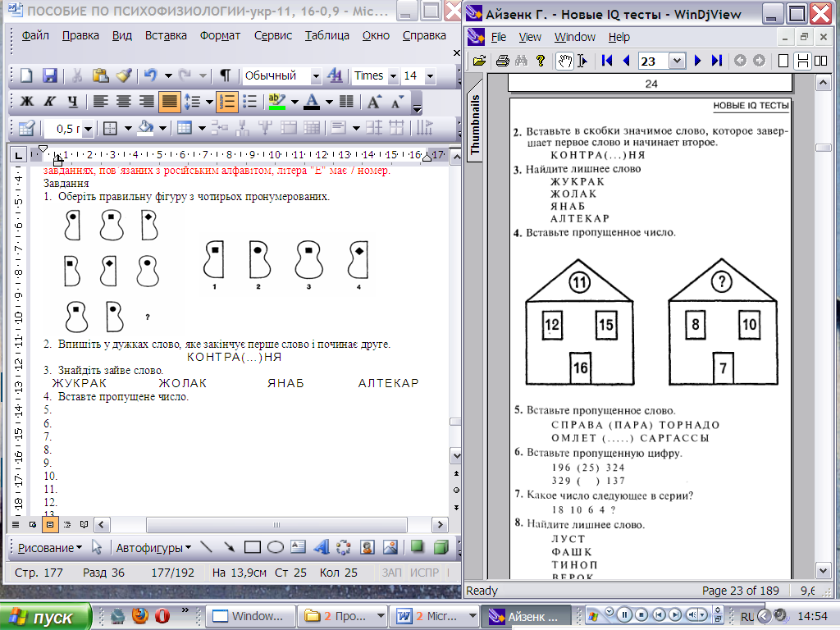Viewport: 840px width, 630px height.
Task: Open the columns layout icon
Action: click(x=347, y=101)
